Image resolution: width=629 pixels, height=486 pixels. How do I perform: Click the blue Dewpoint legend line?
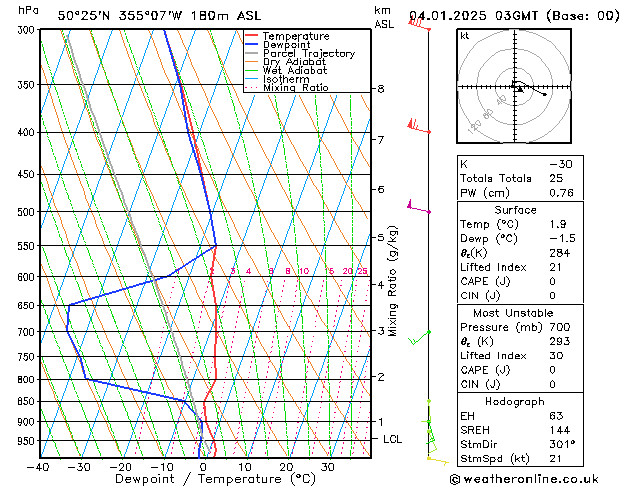click(251, 45)
